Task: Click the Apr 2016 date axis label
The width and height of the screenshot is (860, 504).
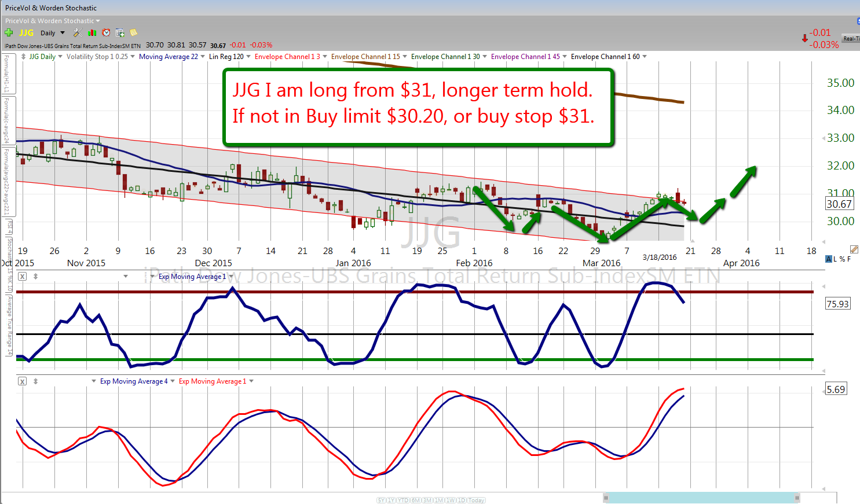Action: [741, 263]
